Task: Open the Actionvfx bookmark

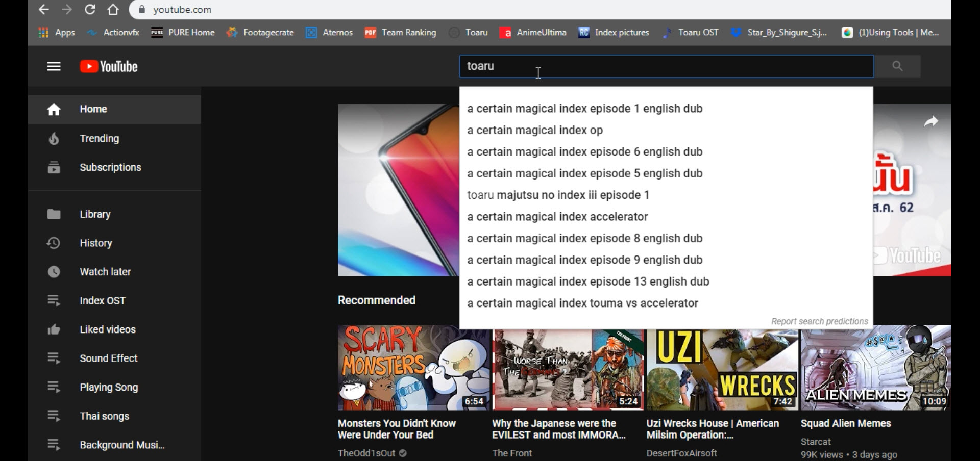Action: pyautogui.click(x=113, y=32)
